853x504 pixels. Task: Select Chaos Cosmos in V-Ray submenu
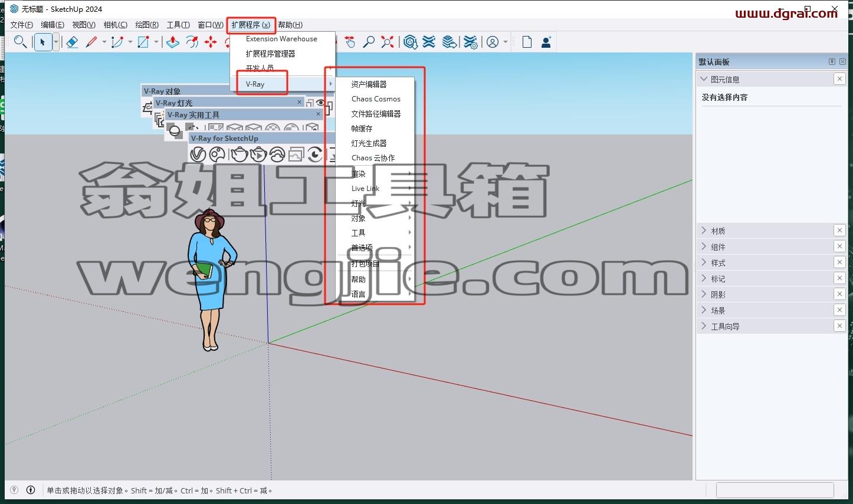click(x=376, y=99)
